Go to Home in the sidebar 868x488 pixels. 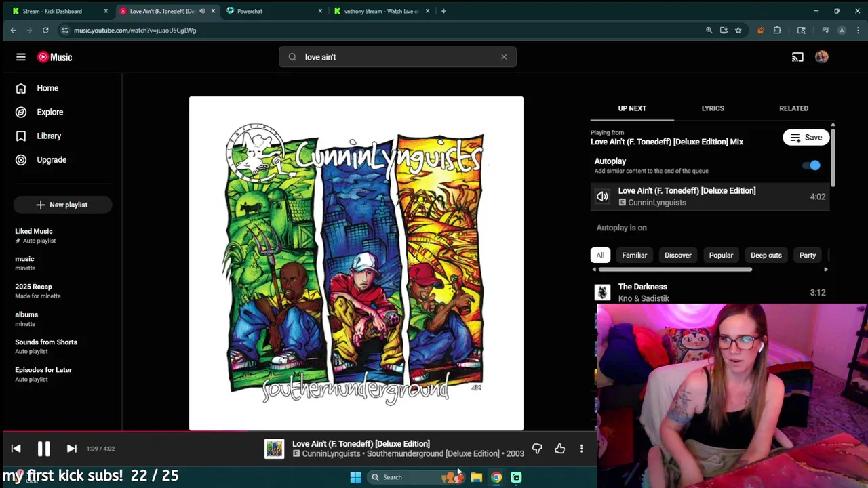47,88
